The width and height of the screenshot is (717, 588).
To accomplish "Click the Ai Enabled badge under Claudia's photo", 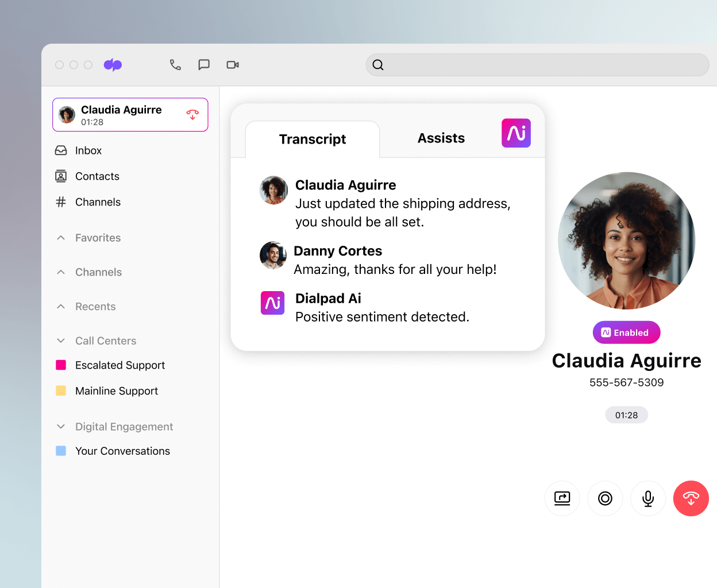I will tap(626, 332).
